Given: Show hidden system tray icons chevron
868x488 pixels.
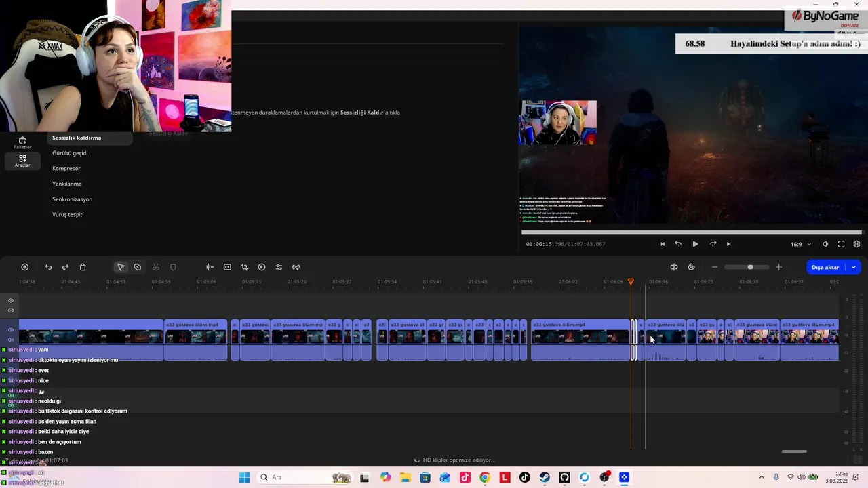Looking at the screenshot, I should click(762, 477).
